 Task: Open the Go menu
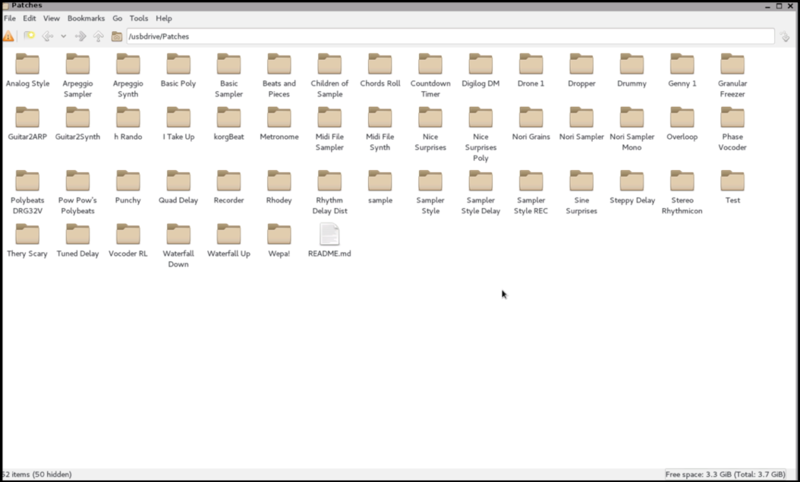click(x=117, y=18)
